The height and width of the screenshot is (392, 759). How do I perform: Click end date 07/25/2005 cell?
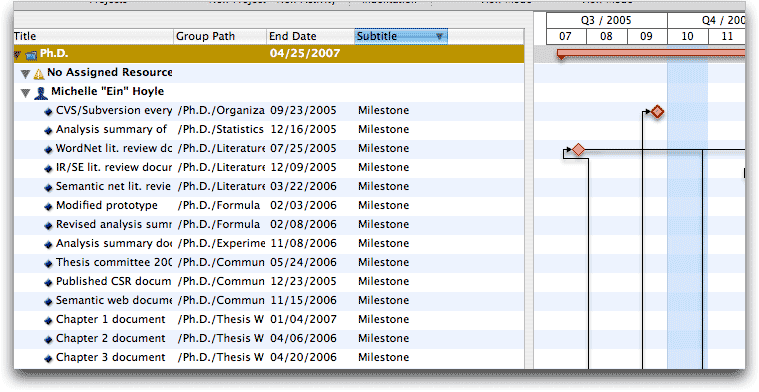[303, 148]
